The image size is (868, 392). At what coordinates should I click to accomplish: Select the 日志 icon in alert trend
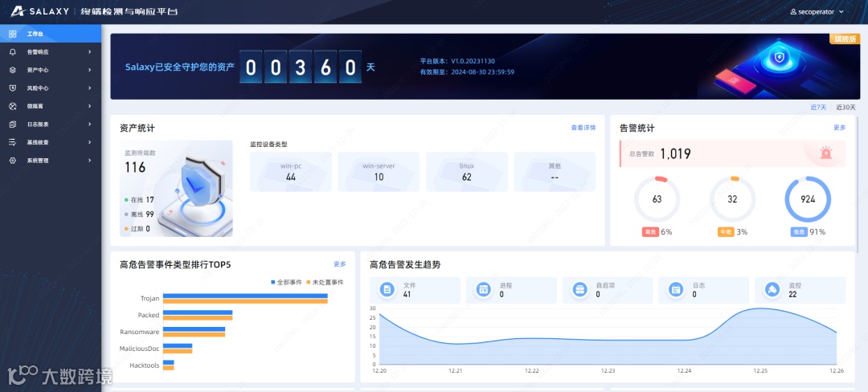pyautogui.click(x=675, y=290)
